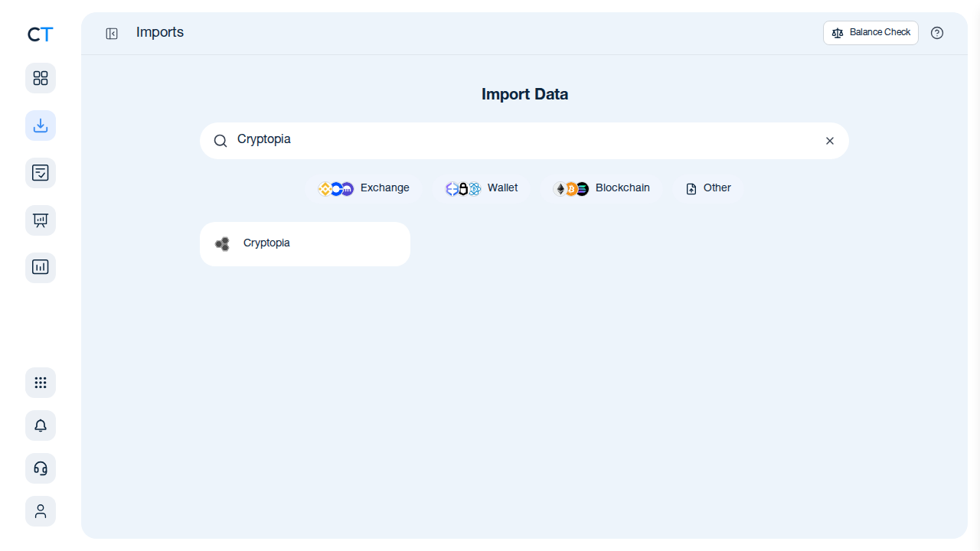Screen dimensions: 980x551
Task: Filter by Other category
Action: (x=709, y=188)
